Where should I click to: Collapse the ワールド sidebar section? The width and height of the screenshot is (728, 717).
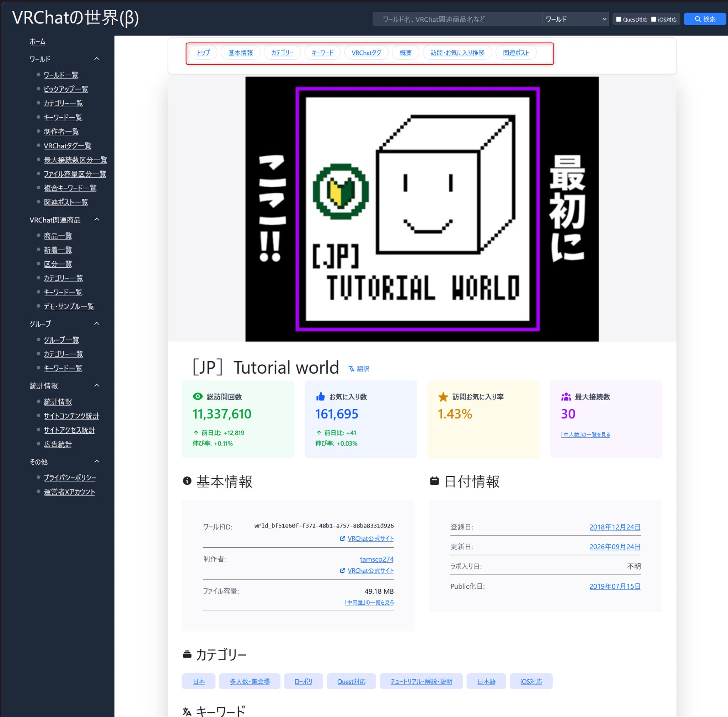97,59
